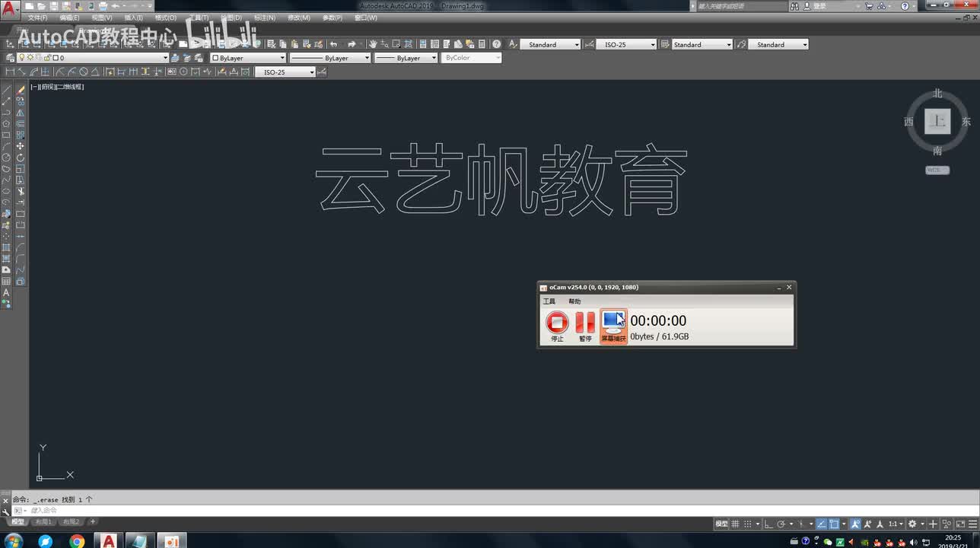
Task: Open the dimension style icon beside ISO-25 dropdown
Action: [x=322, y=72]
